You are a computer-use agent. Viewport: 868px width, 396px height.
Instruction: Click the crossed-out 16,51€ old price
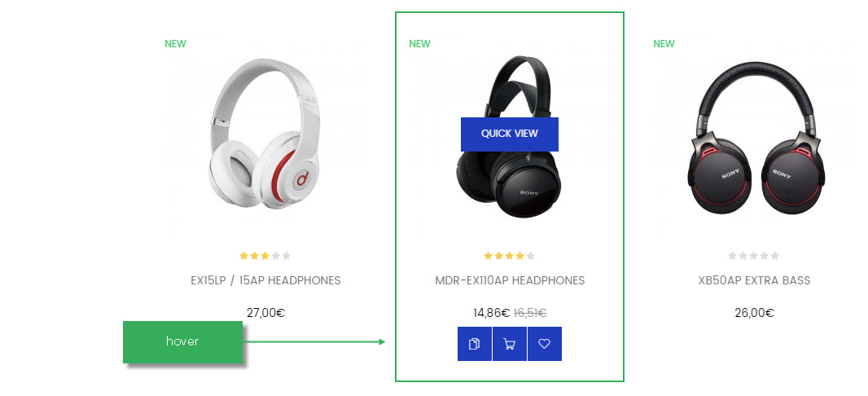530,313
